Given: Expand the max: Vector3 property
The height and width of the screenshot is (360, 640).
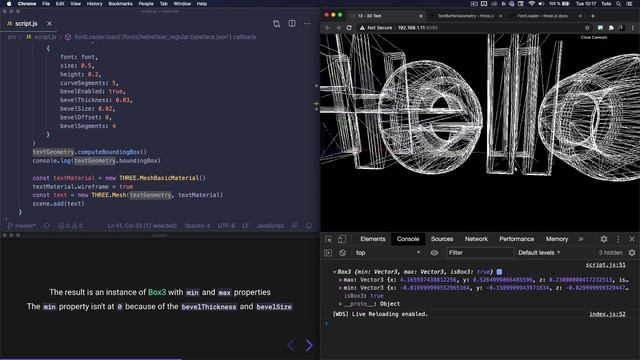Looking at the screenshot, I should [x=340, y=280].
